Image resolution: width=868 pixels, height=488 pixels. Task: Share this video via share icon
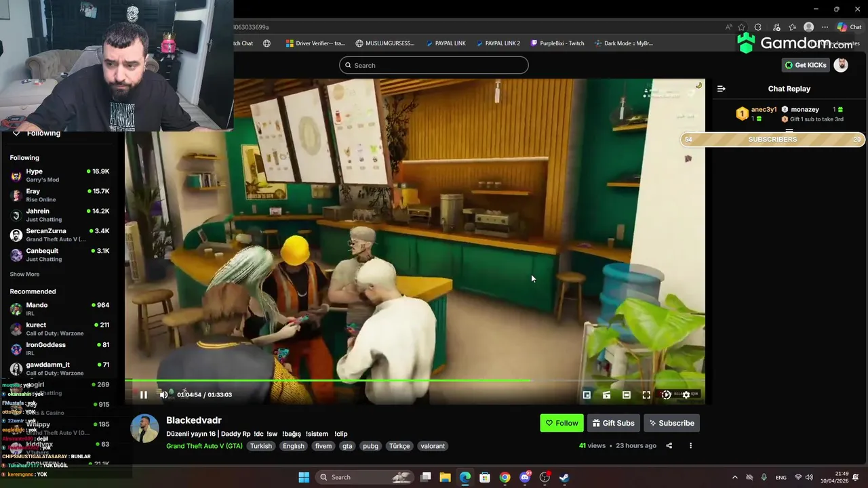click(669, 445)
